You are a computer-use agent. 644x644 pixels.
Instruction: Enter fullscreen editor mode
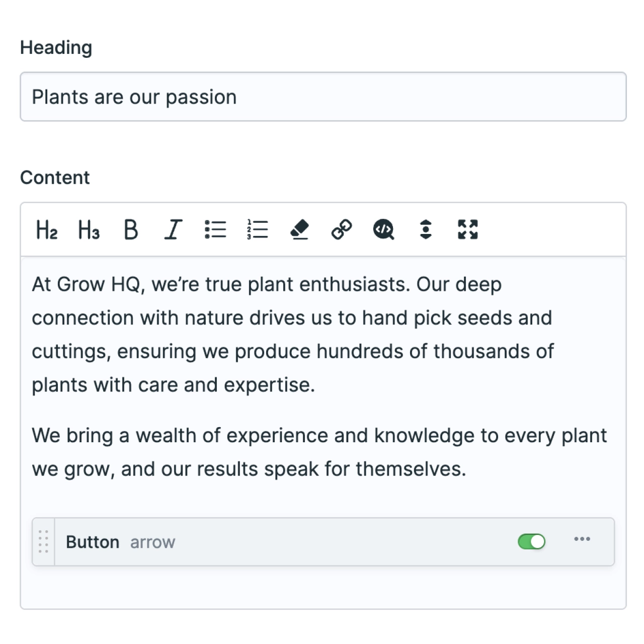(x=468, y=230)
